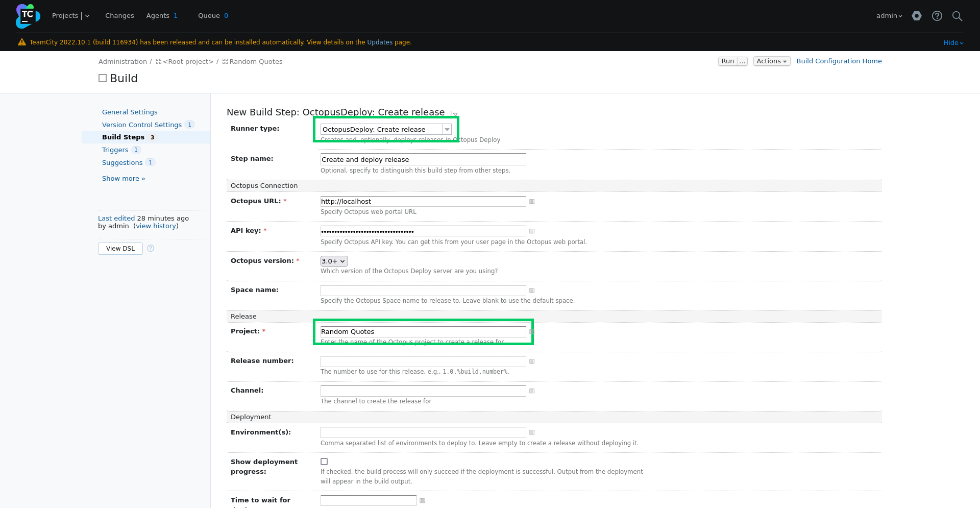Open the Actions dropdown menu

772,61
